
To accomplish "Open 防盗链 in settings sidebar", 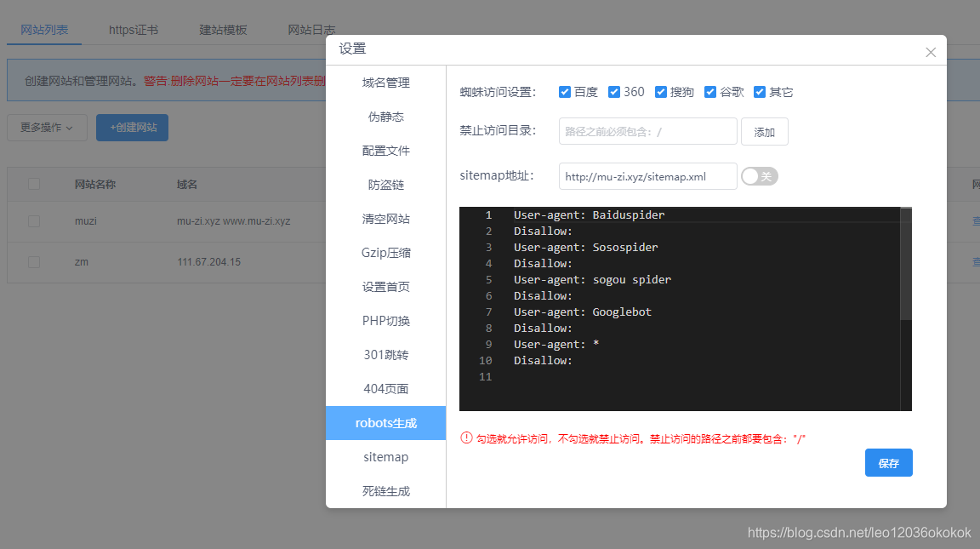I will pyautogui.click(x=385, y=185).
